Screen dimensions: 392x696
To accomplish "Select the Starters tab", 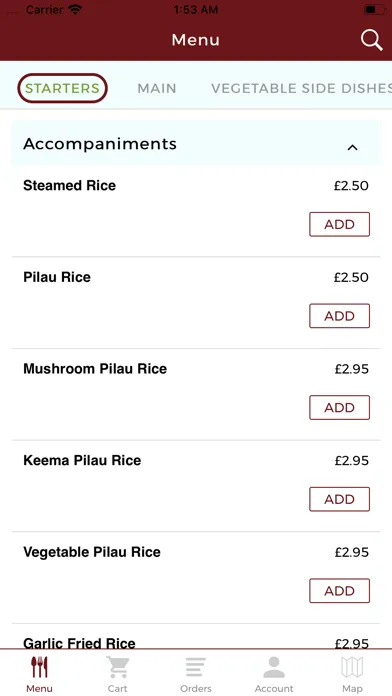I will pyautogui.click(x=62, y=88).
